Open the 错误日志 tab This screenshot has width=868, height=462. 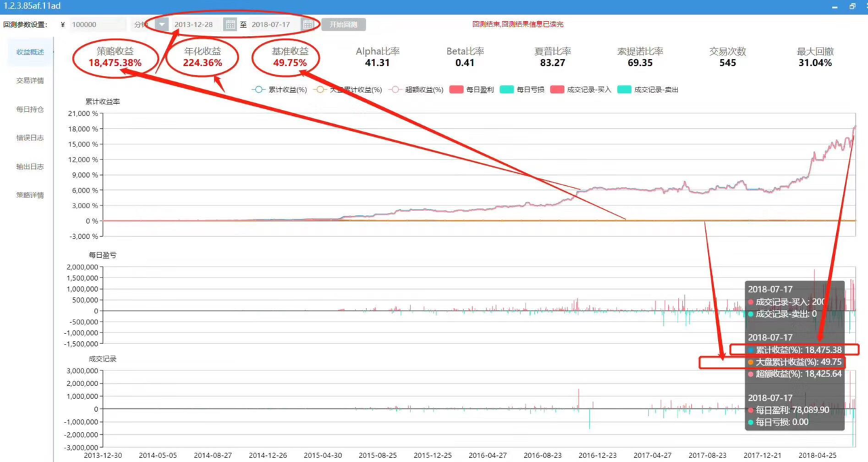30,138
